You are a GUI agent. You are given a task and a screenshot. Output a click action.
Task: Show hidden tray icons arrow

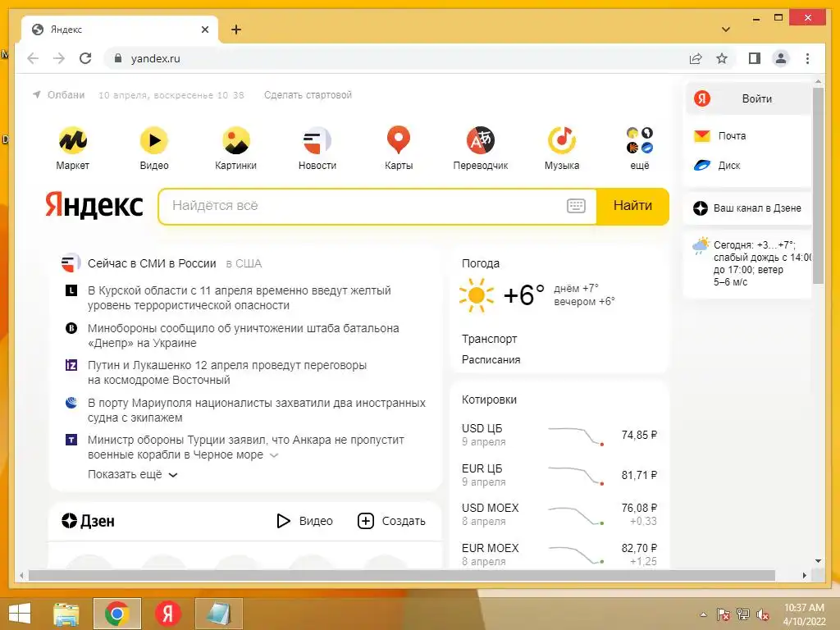coord(703,614)
